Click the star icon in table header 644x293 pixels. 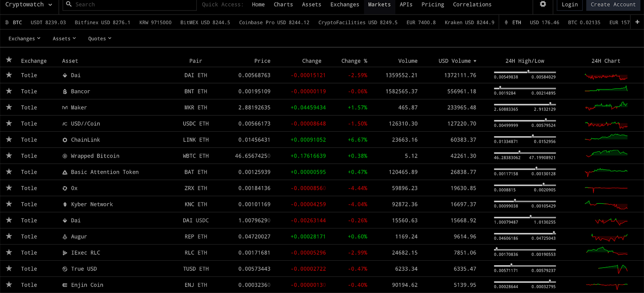(x=9, y=60)
